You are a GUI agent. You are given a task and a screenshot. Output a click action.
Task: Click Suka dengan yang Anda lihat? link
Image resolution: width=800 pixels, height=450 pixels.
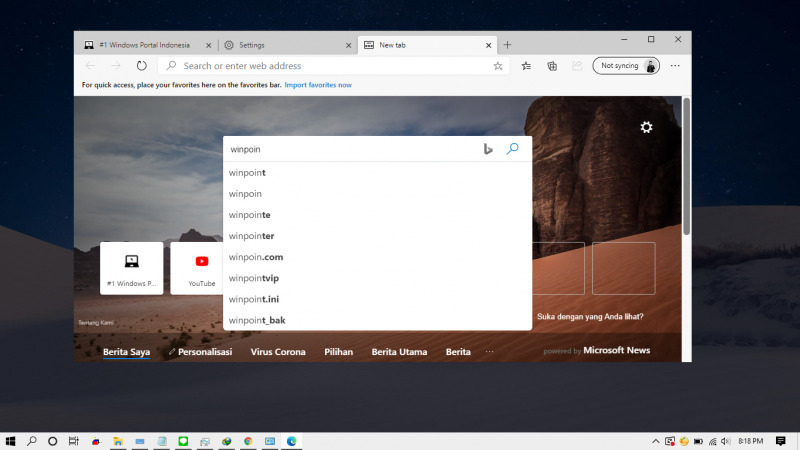click(x=590, y=316)
